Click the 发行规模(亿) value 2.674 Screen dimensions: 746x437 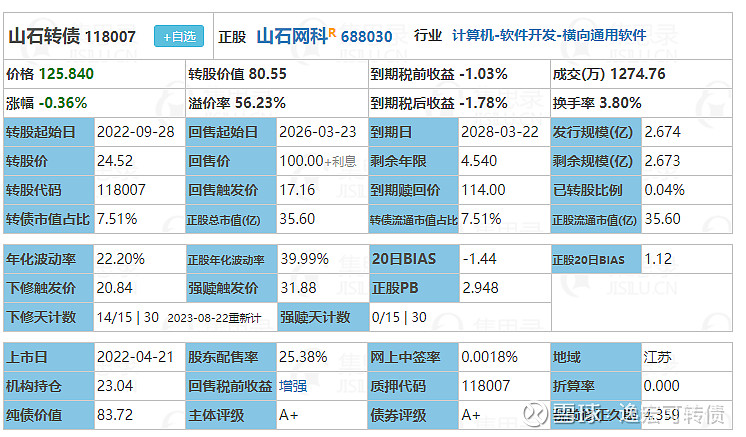tap(662, 132)
